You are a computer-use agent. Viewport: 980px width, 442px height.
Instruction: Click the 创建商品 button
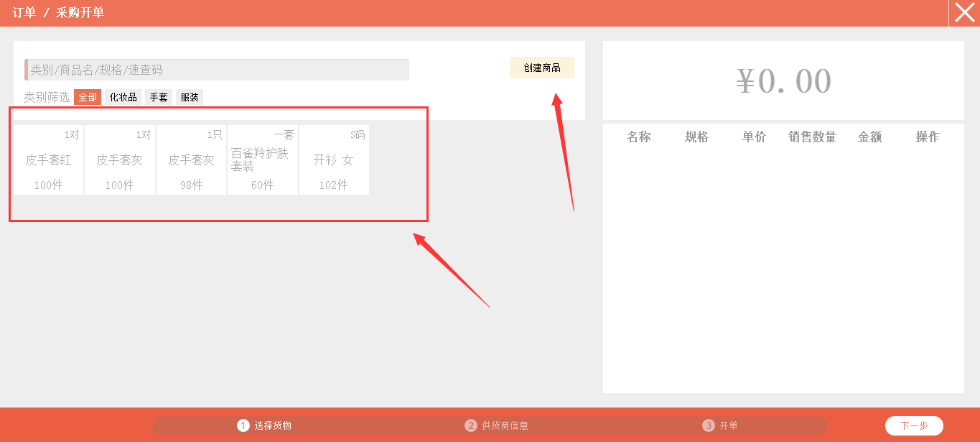(x=541, y=68)
